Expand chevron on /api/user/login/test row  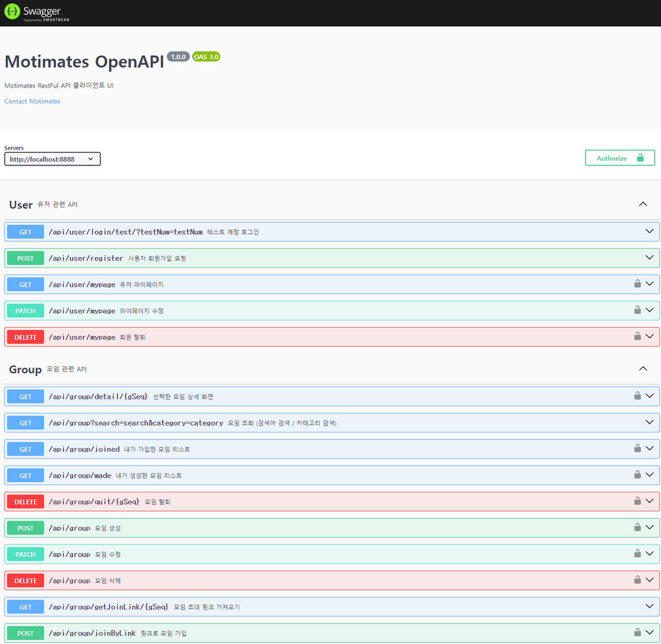(x=650, y=231)
